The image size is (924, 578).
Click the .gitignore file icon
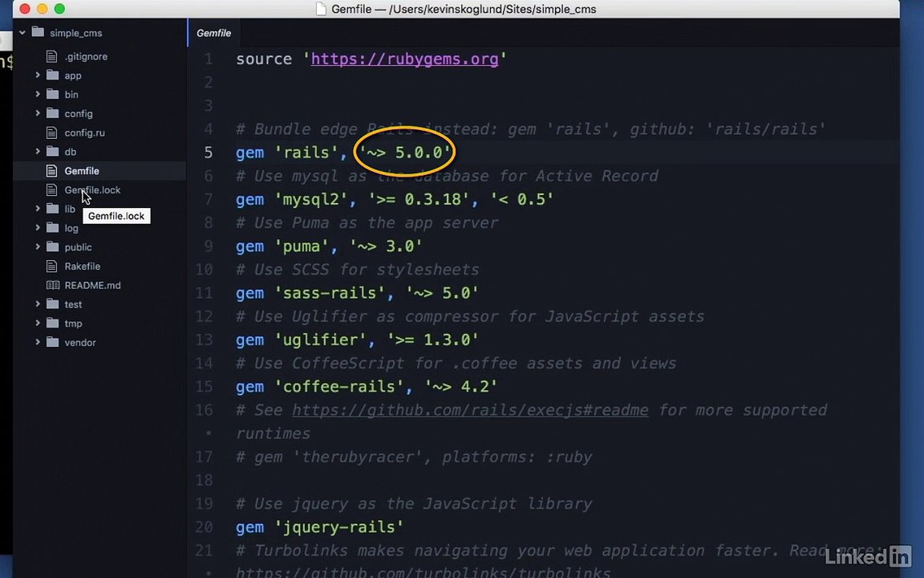52,56
